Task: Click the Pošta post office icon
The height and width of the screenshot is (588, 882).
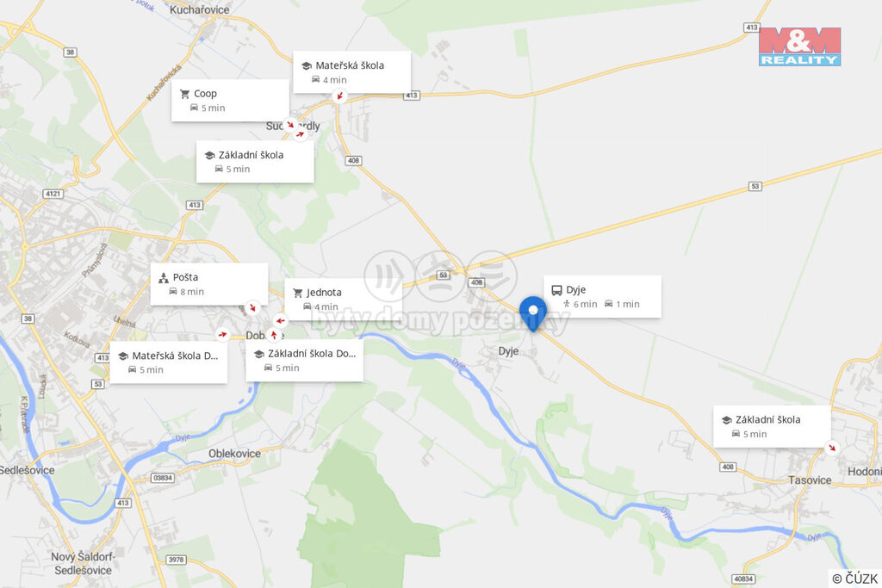Action: click(x=164, y=278)
